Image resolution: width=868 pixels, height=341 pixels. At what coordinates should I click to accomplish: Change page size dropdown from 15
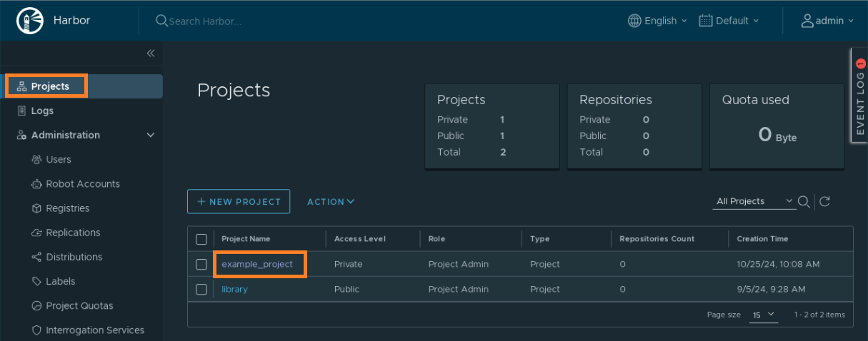[x=763, y=315]
